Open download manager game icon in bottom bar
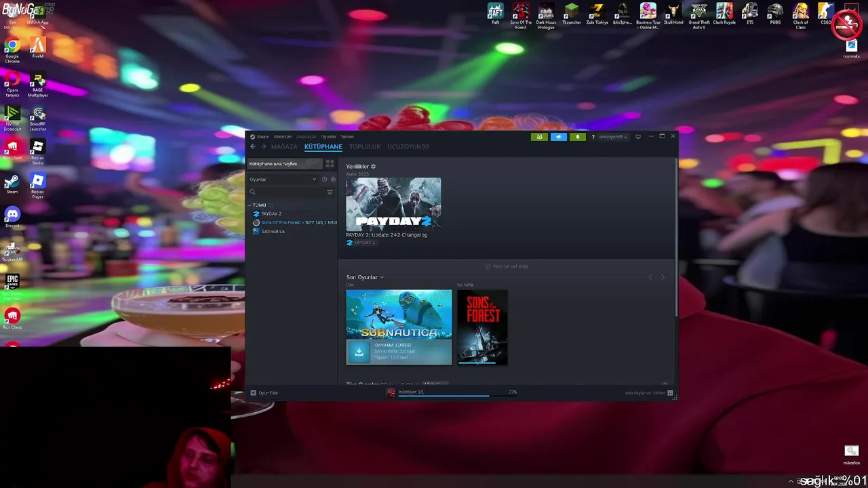Viewport: 868px width, 488px height. (x=391, y=392)
